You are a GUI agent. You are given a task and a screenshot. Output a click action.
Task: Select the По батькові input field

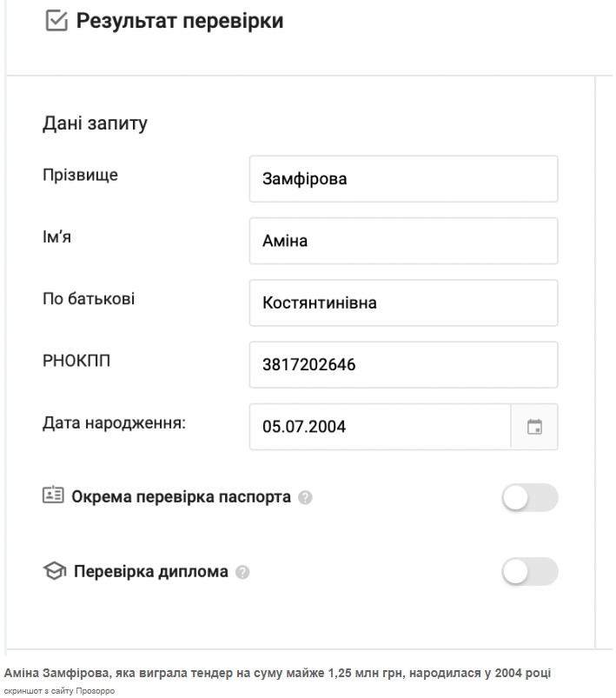(x=403, y=302)
